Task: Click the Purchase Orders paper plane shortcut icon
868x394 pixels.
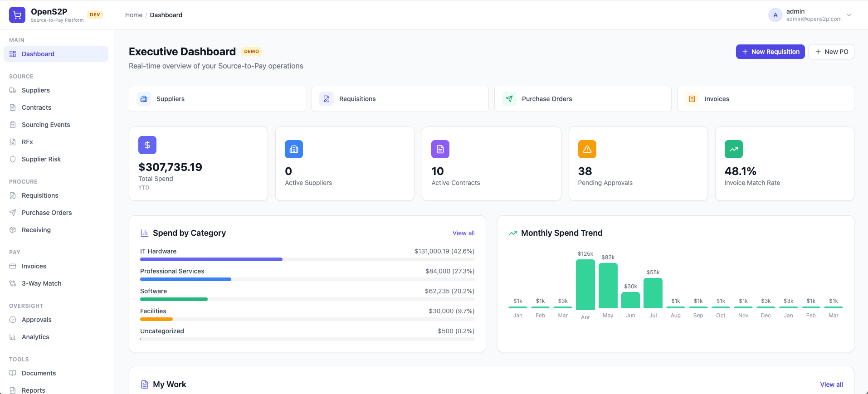Action: pyautogui.click(x=509, y=99)
